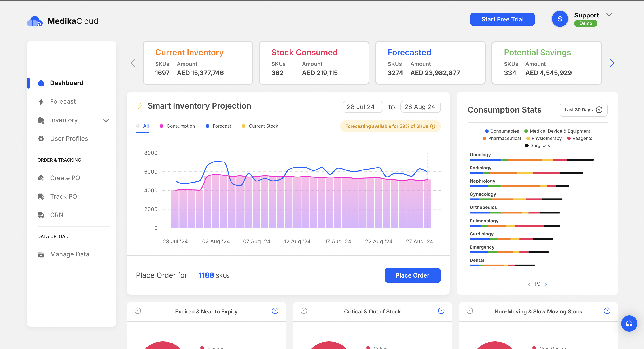Image resolution: width=644 pixels, height=349 pixels.
Task: Click next arrow on Expired & Near to Expiry
Action: click(x=275, y=311)
